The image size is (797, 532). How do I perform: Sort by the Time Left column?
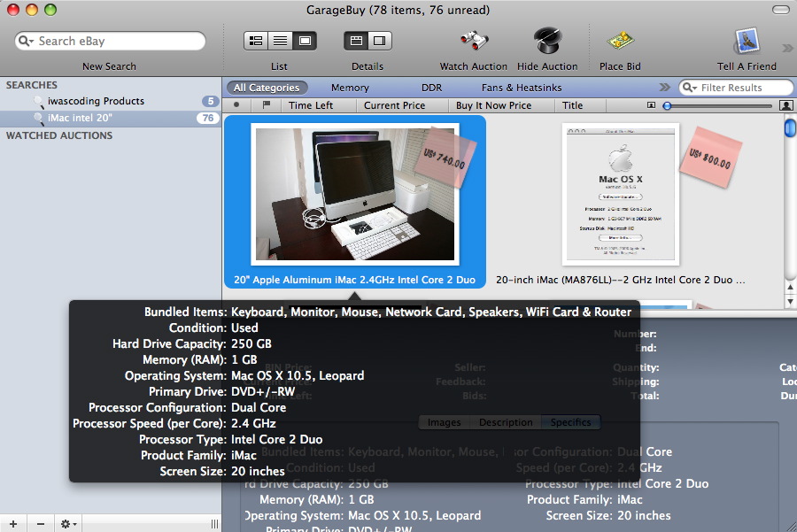318,105
